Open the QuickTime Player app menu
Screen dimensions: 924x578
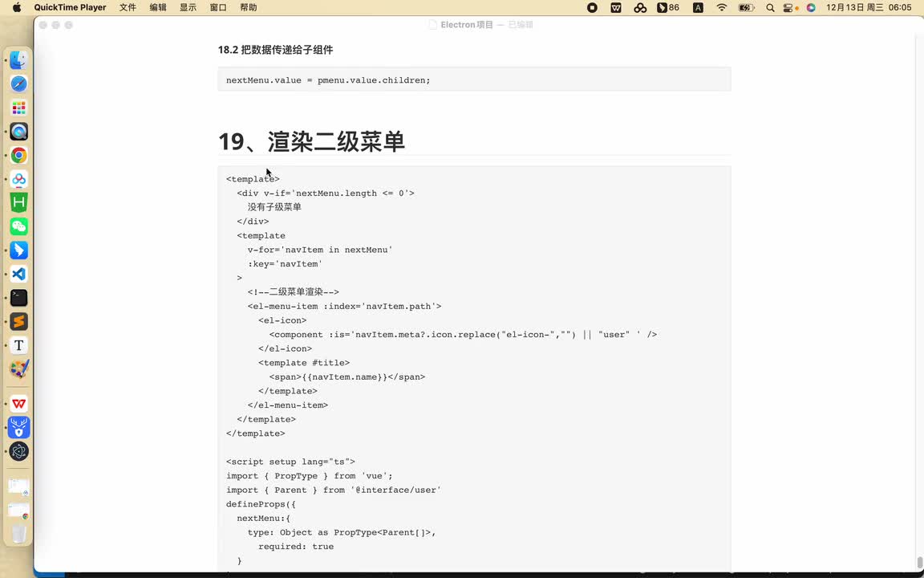click(70, 8)
